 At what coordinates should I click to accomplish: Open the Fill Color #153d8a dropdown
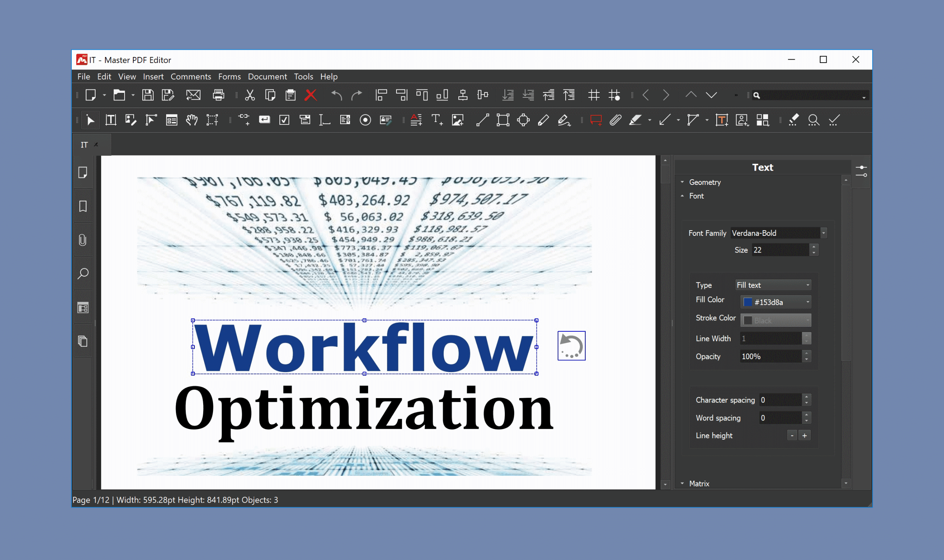(x=776, y=302)
